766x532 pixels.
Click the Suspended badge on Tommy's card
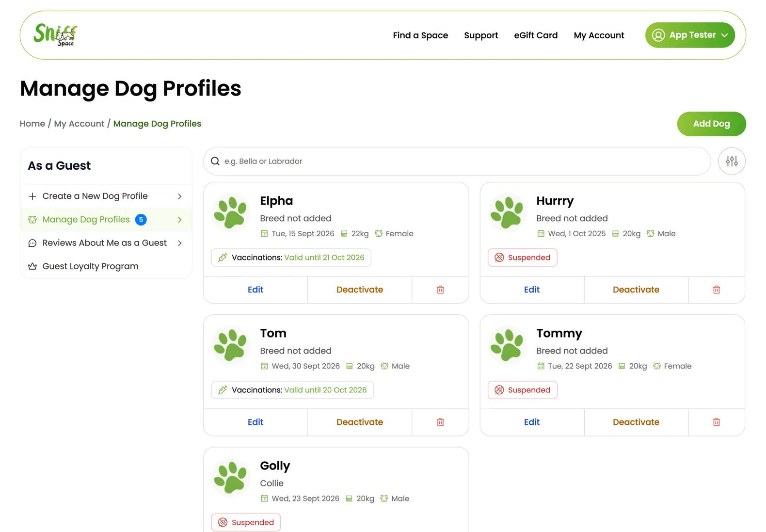click(x=522, y=390)
